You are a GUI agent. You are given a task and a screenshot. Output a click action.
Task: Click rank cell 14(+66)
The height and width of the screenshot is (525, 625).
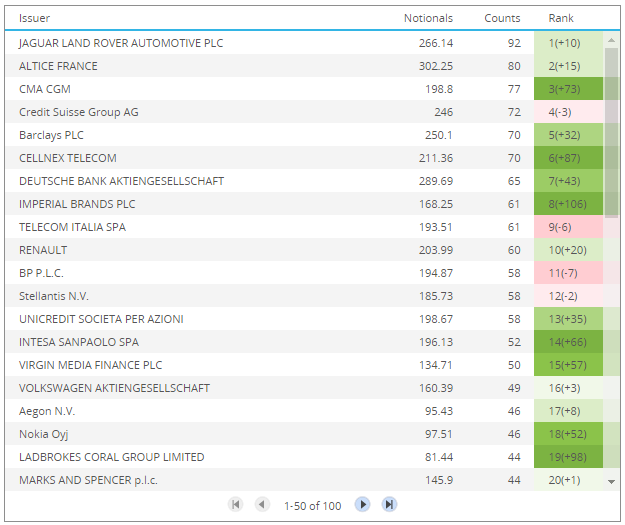(x=568, y=342)
